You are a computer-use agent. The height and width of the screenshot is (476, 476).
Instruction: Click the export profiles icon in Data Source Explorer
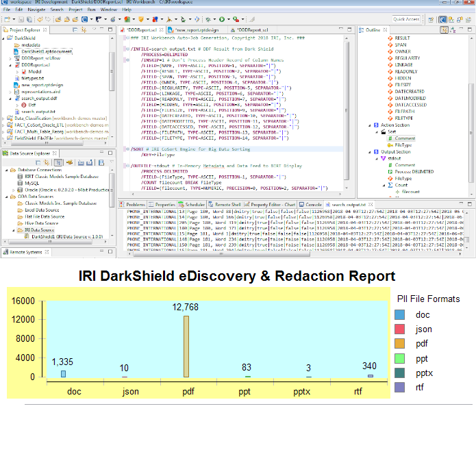pos(89,162)
